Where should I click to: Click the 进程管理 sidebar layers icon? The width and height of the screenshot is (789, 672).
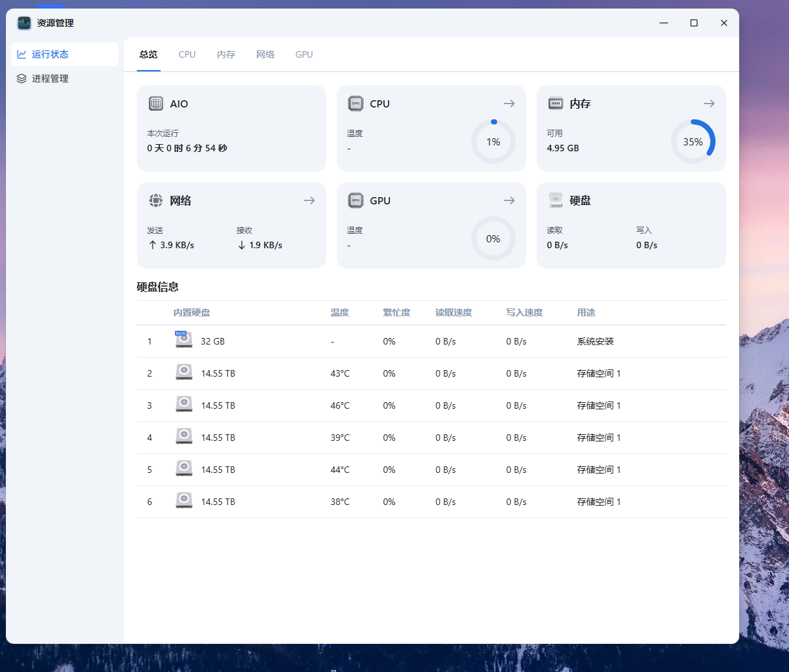(x=22, y=78)
